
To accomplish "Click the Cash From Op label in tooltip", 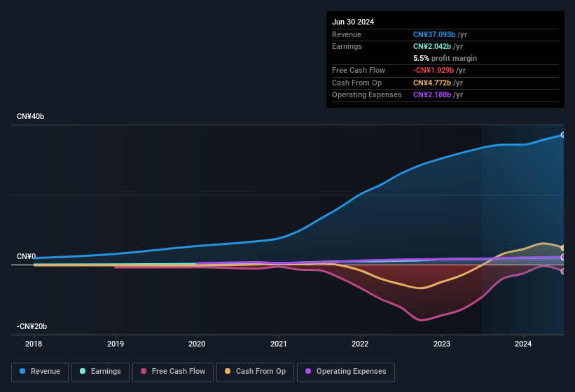I will point(356,83).
